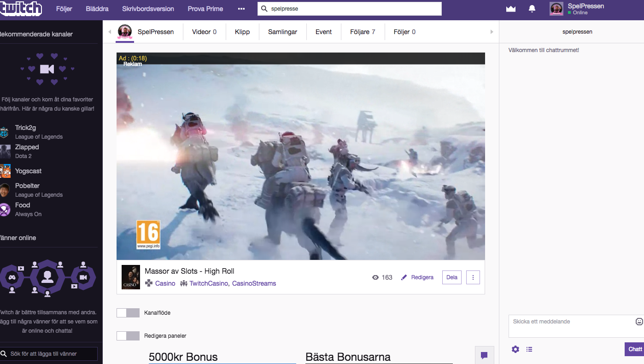Select Prova Prime in navigation

pos(205,9)
